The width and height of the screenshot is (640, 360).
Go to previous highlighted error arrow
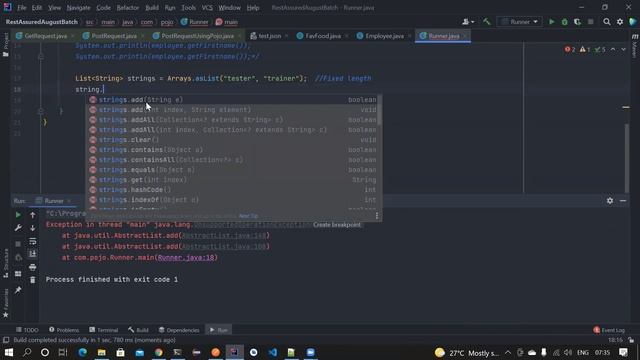(x=613, y=49)
